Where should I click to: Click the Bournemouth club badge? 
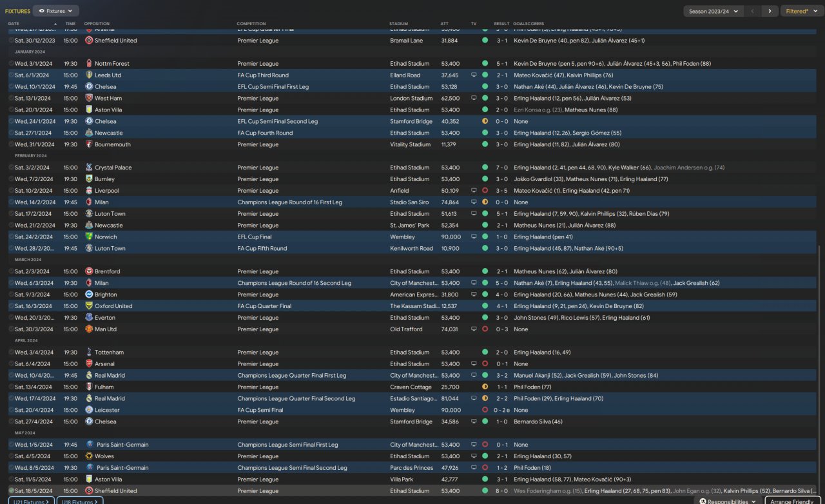pos(89,145)
